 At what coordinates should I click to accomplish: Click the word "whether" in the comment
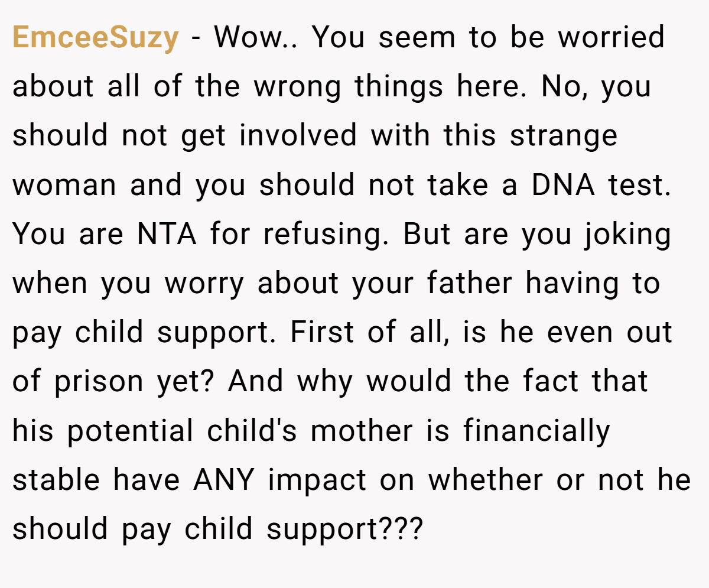tap(485, 480)
